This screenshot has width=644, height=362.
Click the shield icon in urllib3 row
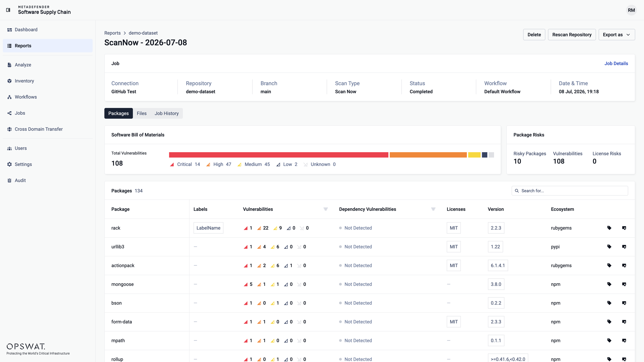point(624,247)
